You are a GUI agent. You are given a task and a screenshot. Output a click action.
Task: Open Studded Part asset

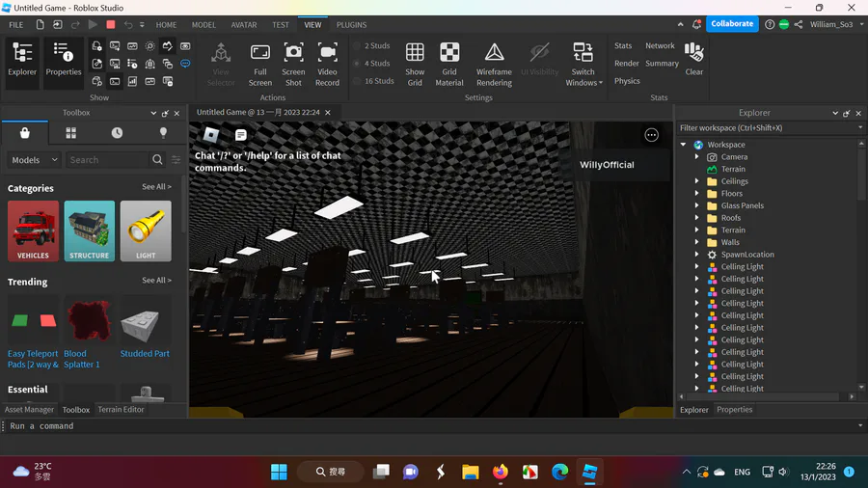pos(145,328)
